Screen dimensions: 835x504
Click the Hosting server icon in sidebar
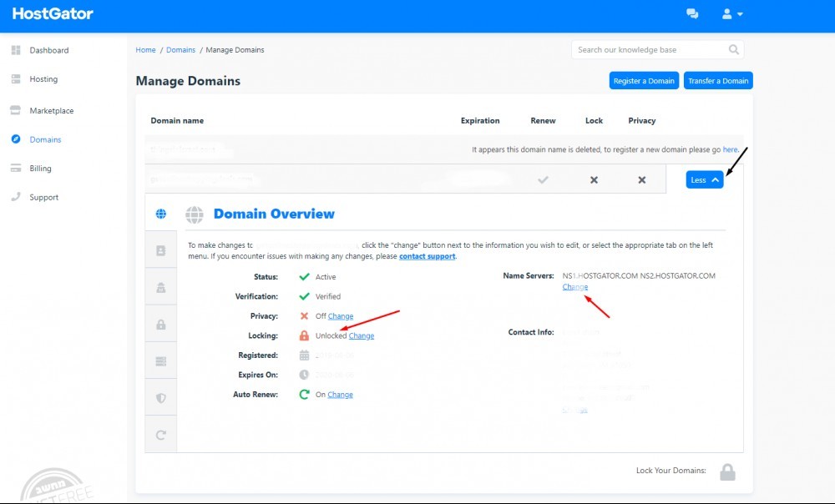coord(16,78)
